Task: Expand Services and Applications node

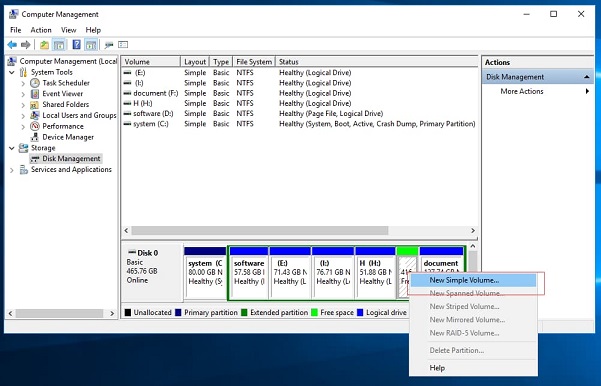Action: (x=12, y=170)
